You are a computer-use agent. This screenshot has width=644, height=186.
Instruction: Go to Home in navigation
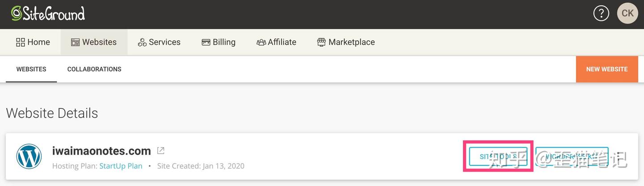pos(33,42)
